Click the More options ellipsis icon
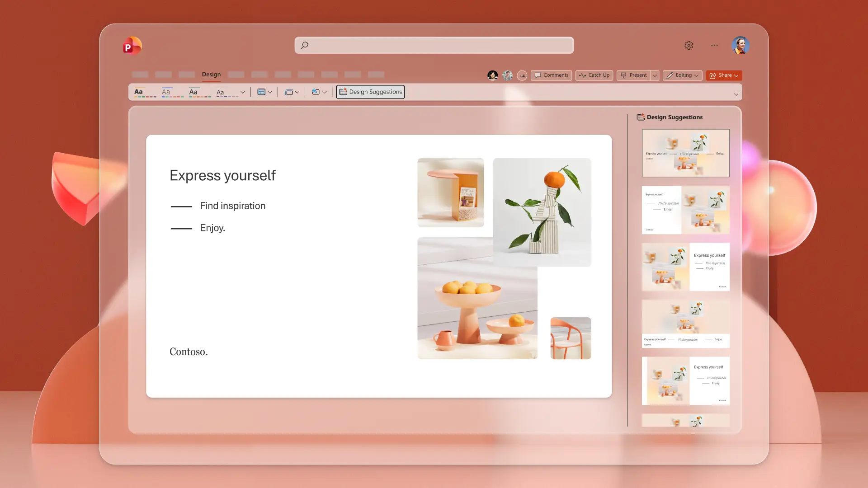The height and width of the screenshot is (488, 868). coord(714,45)
